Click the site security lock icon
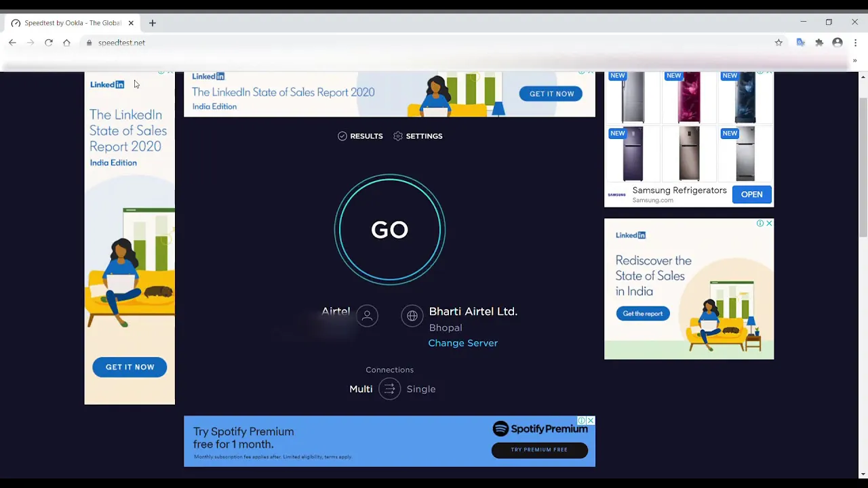This screenshot has width=868, height=488. coord(89,43)
